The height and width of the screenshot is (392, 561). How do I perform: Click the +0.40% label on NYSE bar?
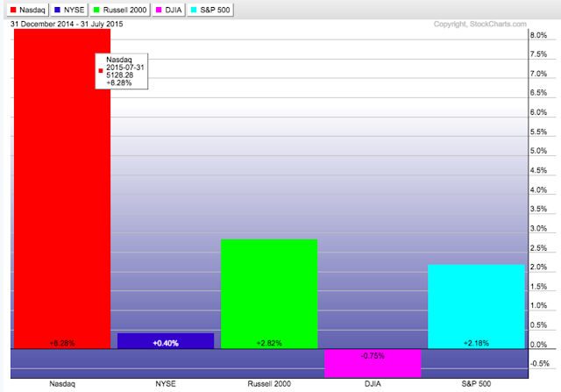[166, 343]
